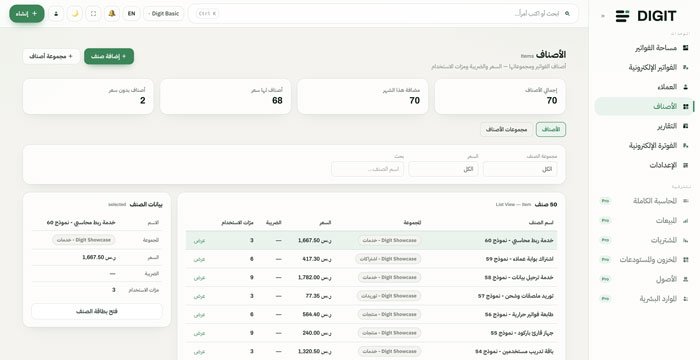Click the توريدات - Digit Showcase group tag
Screen dimensions: 700x360
389,296
